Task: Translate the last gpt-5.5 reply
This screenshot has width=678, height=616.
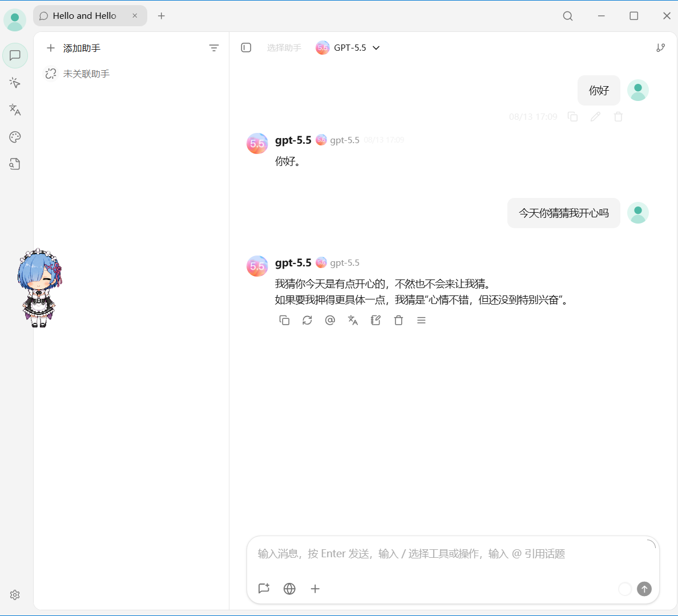Action: (353, 321)
